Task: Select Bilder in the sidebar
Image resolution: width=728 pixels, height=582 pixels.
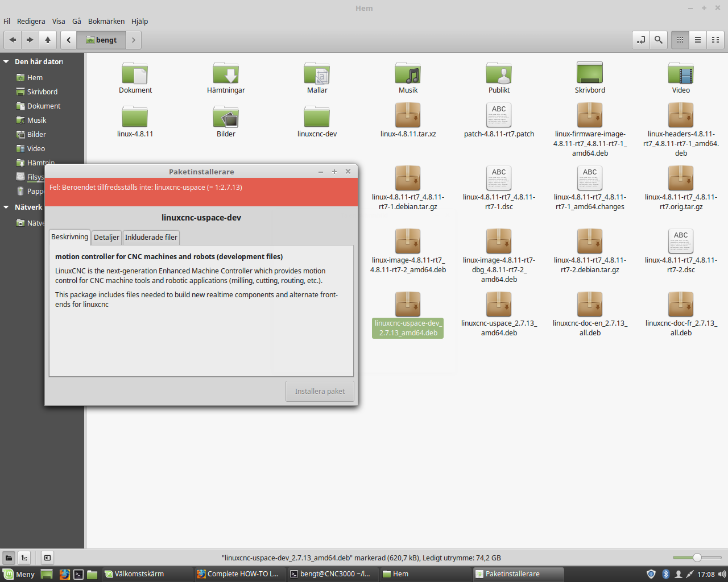Action: click(x=36, y=134)
